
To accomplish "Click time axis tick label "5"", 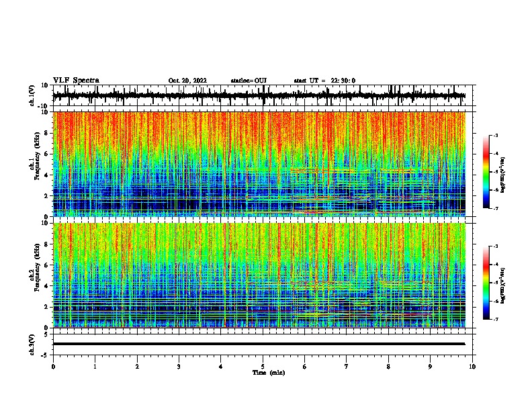I will [263, 367].
